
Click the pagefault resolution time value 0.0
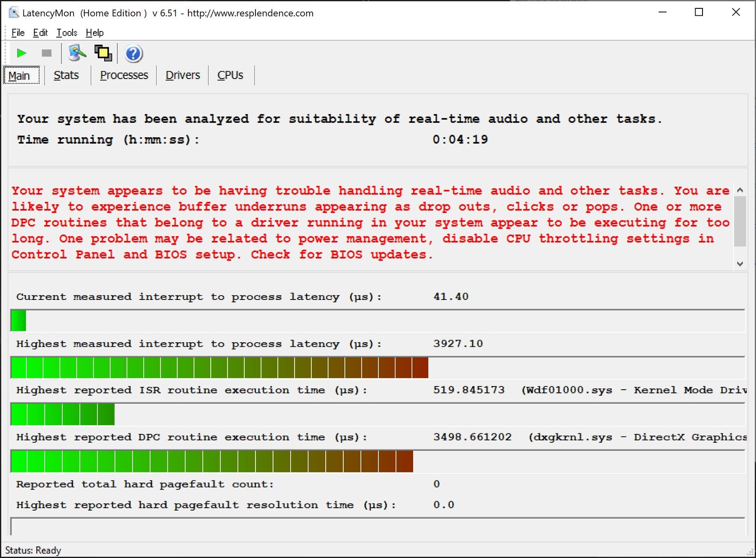pyautogui.click(x=444, y=505)
